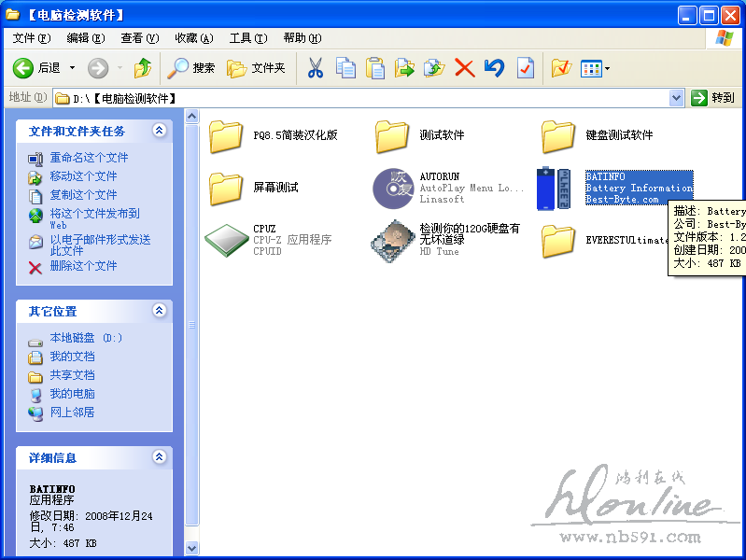
Task: Click 删除这个文件 link
Action: click(x=83, y=266)
